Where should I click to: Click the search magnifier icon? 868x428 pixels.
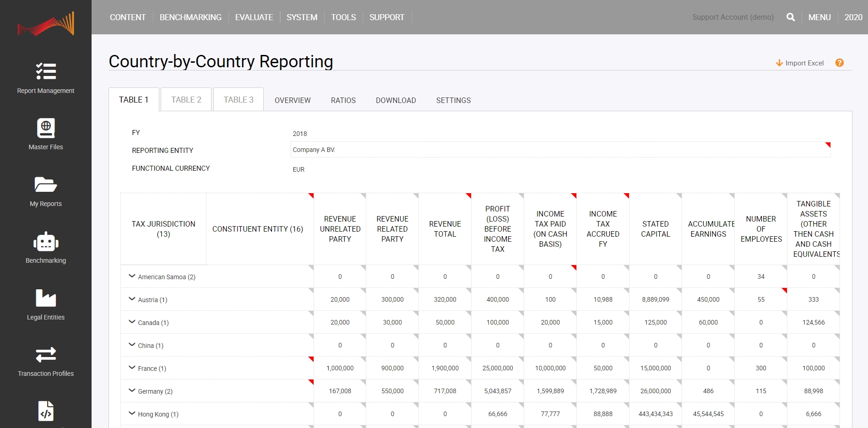click(790, 17)
